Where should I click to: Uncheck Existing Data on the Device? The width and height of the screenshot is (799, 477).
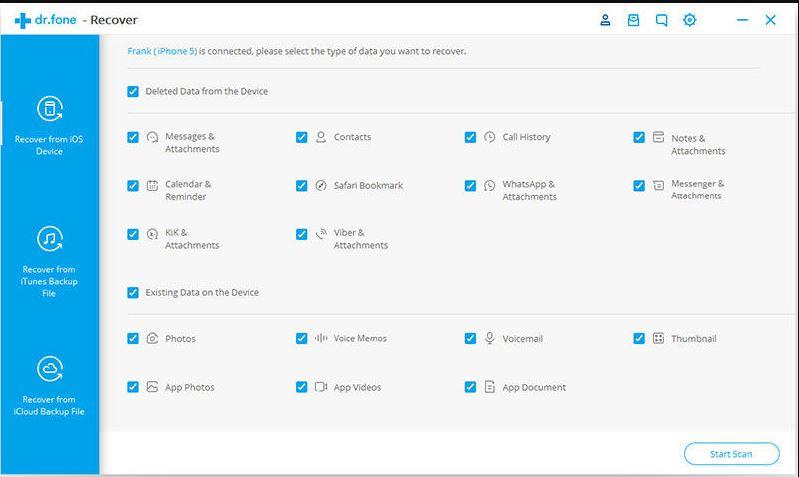coord(133,293)
